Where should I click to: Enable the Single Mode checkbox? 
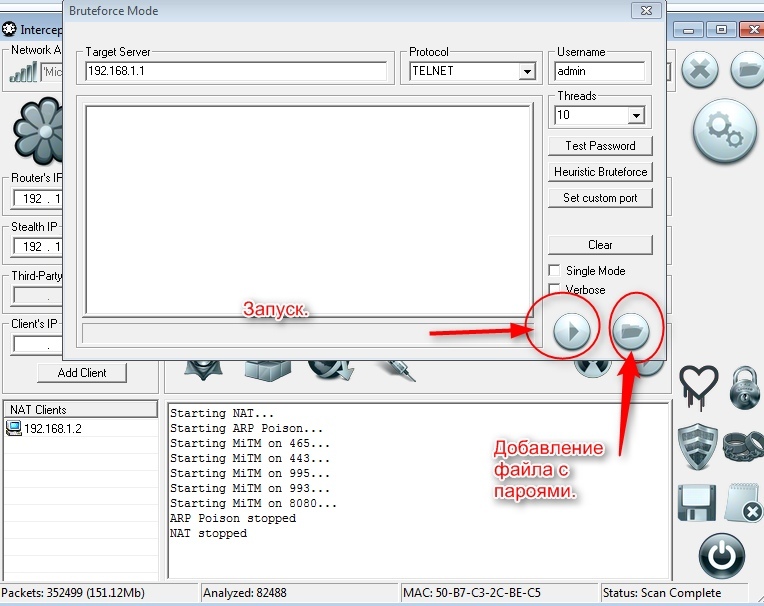point(554,271)
